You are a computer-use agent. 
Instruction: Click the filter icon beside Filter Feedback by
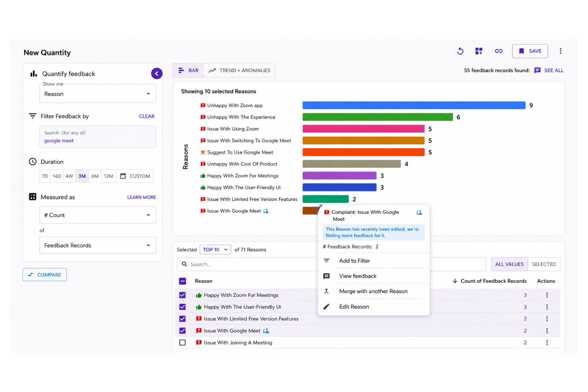33,116
